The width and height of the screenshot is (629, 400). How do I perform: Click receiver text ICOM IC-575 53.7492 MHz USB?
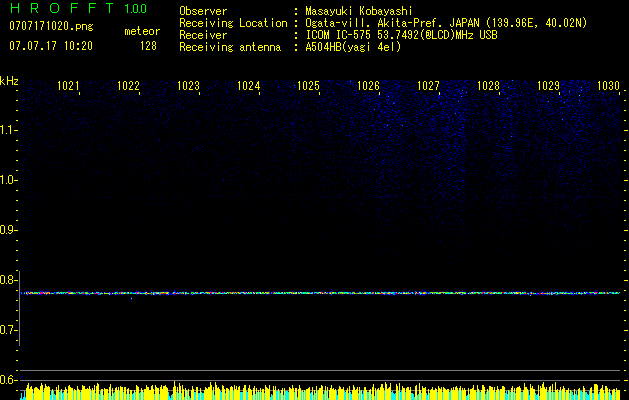(x=401, y=35)
